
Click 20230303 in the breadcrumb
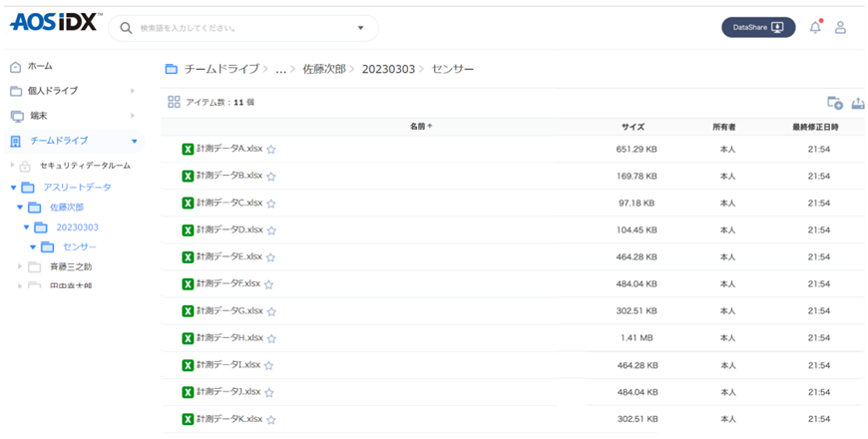(x=389, y=69)
